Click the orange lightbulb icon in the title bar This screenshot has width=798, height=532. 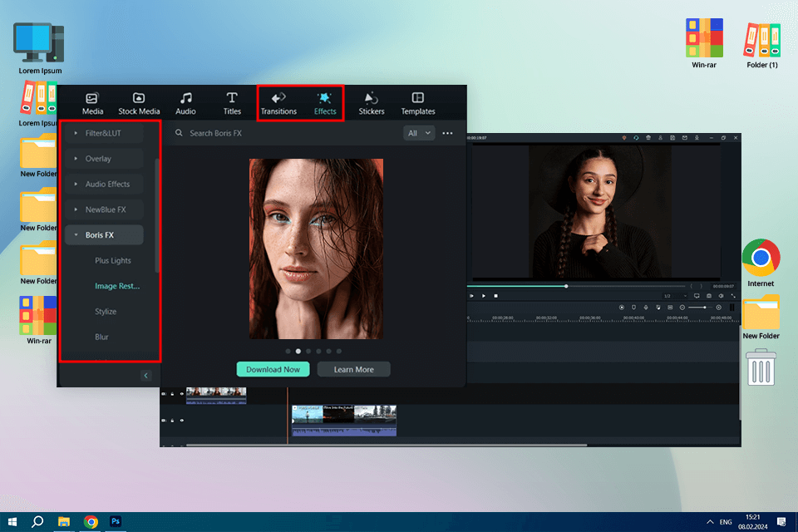point(624,138)
